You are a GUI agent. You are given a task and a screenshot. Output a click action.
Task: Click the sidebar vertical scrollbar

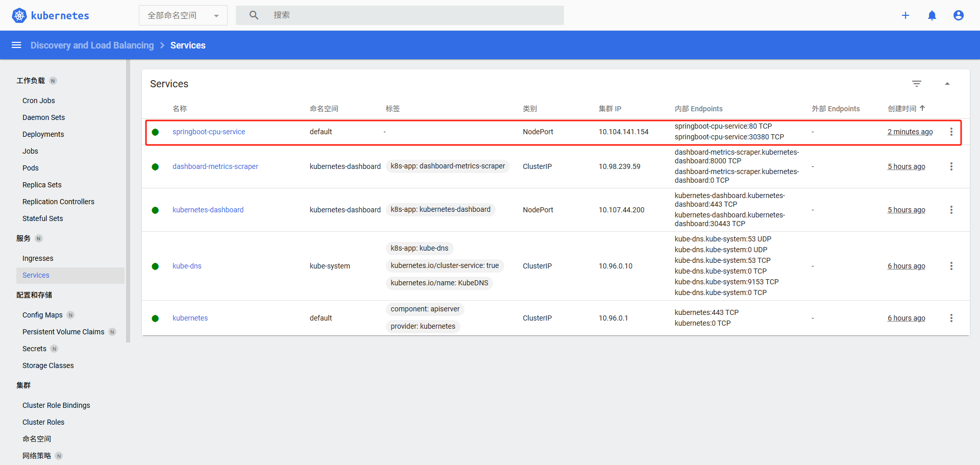pos(128,201)
